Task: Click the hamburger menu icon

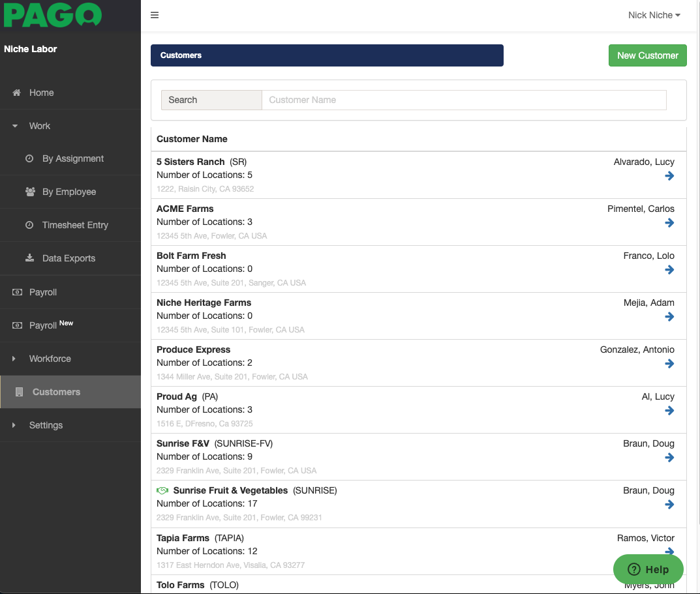Action: [x=155, y=15]
